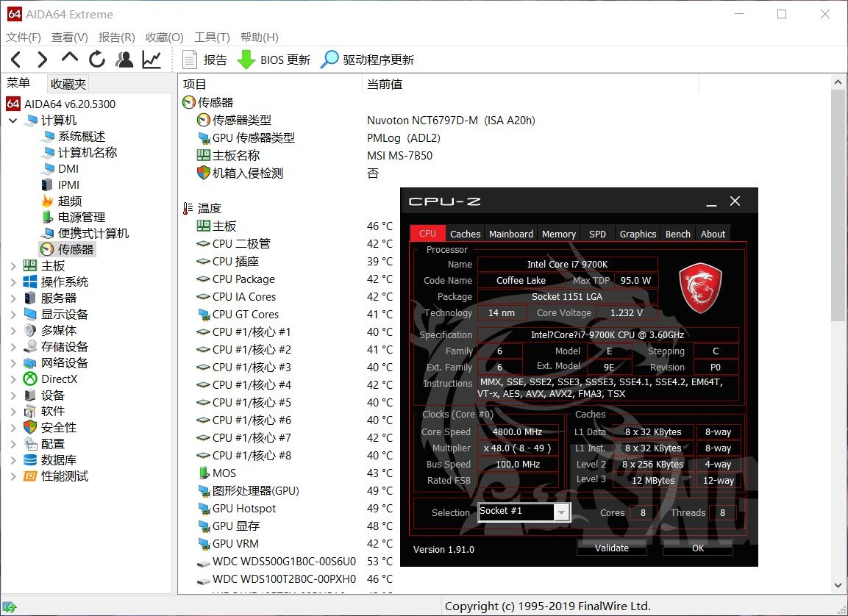Viewport: 848px width, 616px height.
Task: Click the green BIOS 更新 arrow icon
Action: point(246,60)
